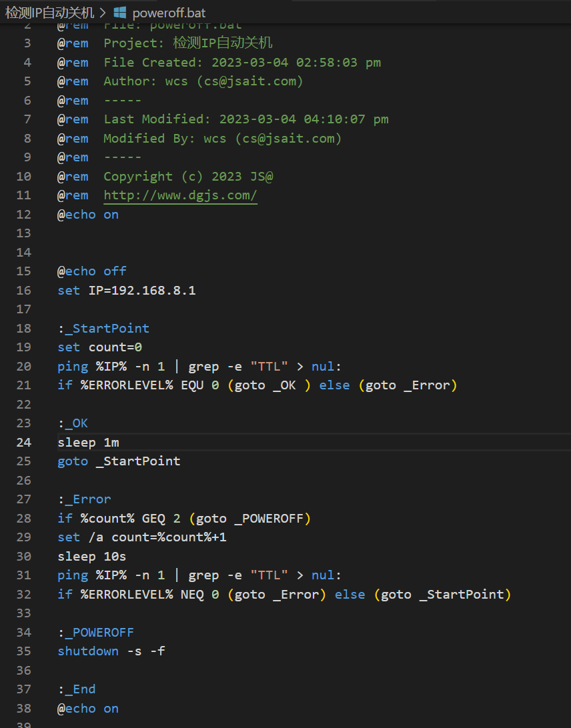The width and height of the screenshot is (571, 728).
Task: Select line number 35 in the gutter
Action: pyautogui.click(x=23, y=651)
